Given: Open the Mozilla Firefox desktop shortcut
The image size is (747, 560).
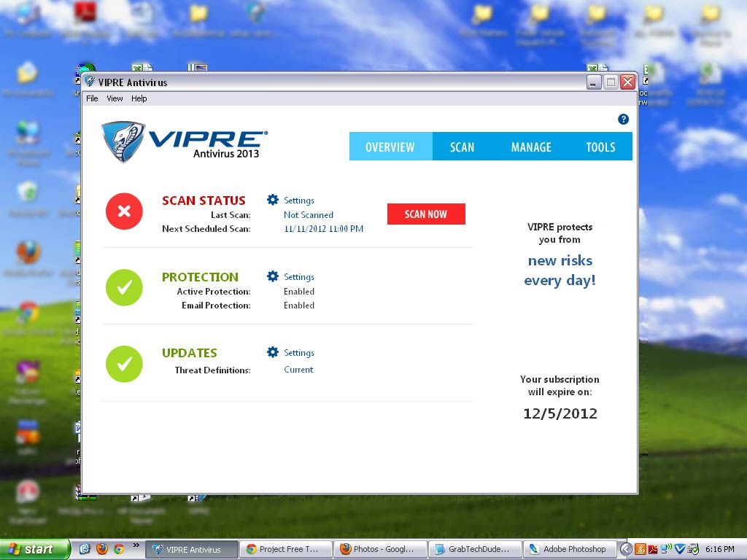Looking at the screenshot, I should 28,259.
